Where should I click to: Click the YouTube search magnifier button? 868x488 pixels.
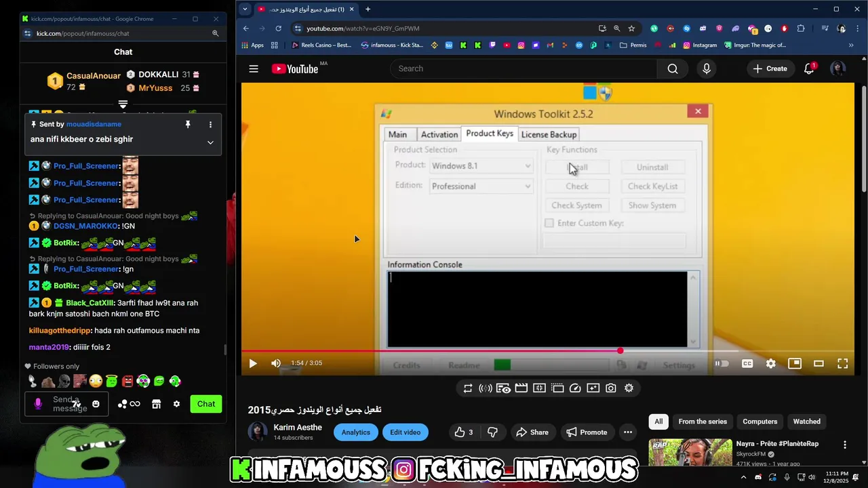click(672, 68)
